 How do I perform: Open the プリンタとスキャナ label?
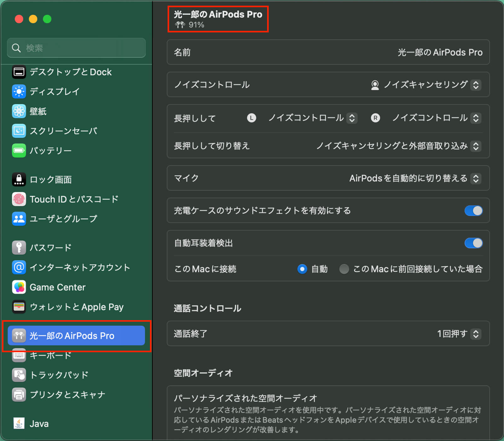coord(67,394)
